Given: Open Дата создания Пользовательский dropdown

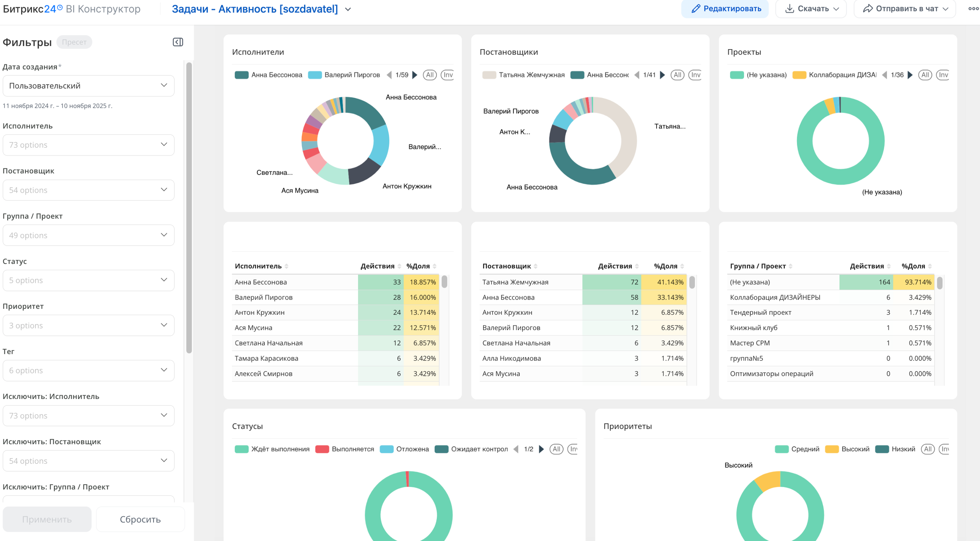Looking at the screenshot, I should pyautogui.click(x=88, y=86).
